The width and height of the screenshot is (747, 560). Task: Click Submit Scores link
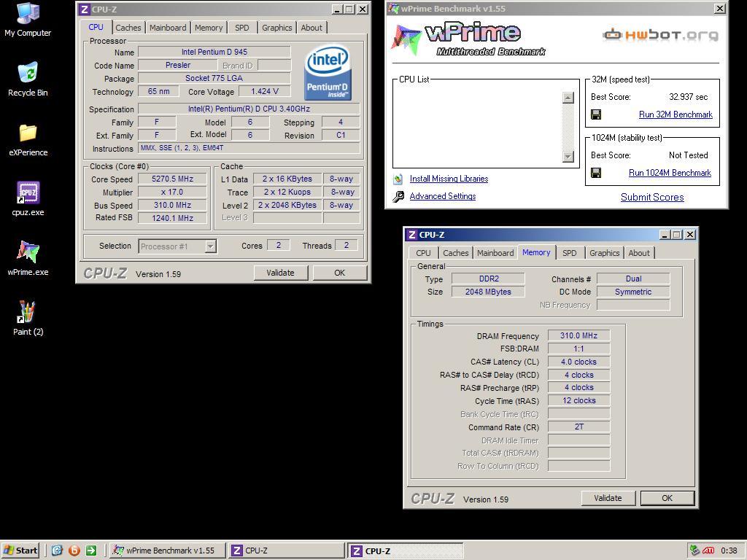[x=652, y=197]
